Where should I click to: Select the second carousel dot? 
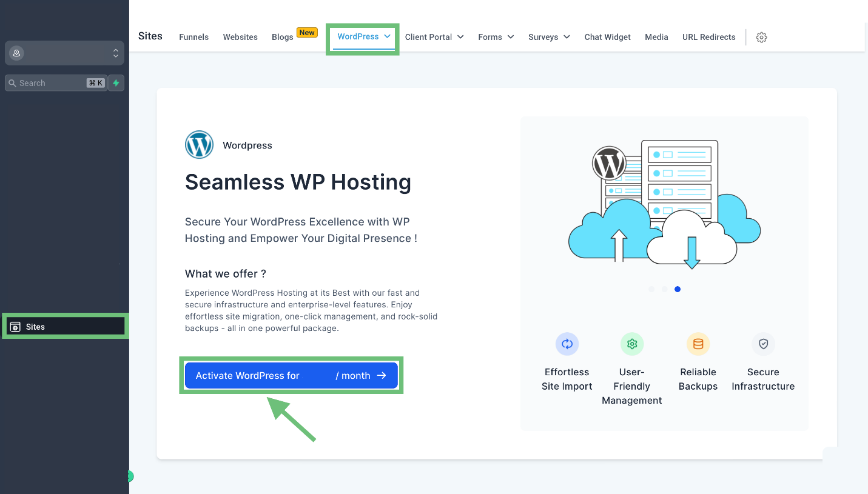[x=664, y=289]
